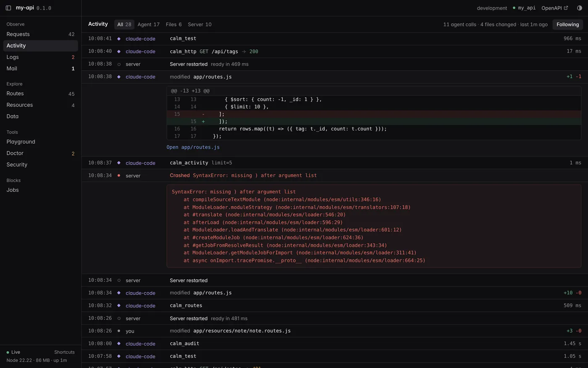Click the Shortcuts button in sidebar footer
This screenshot has width=588, height=368.
tap(64, 352)
